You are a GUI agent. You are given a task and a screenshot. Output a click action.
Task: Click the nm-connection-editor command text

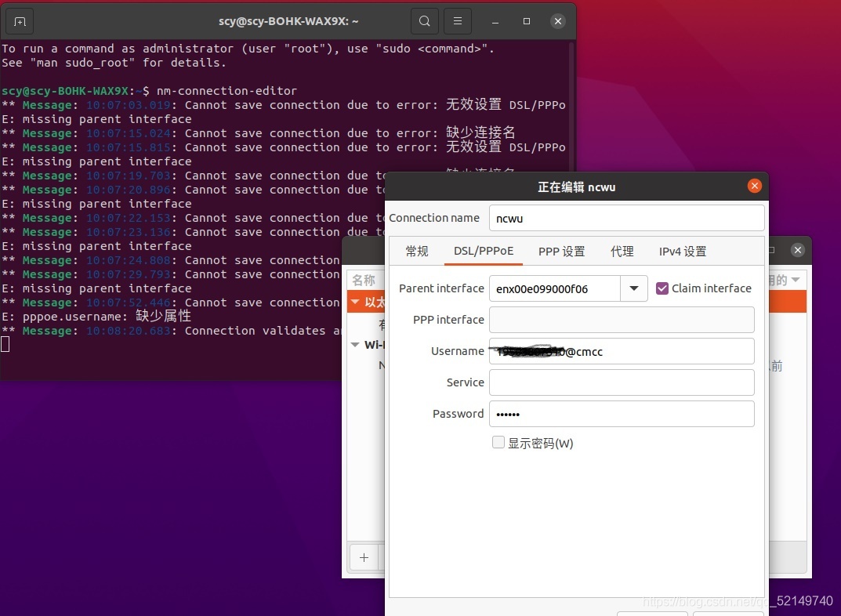click(x=227, y=91)
